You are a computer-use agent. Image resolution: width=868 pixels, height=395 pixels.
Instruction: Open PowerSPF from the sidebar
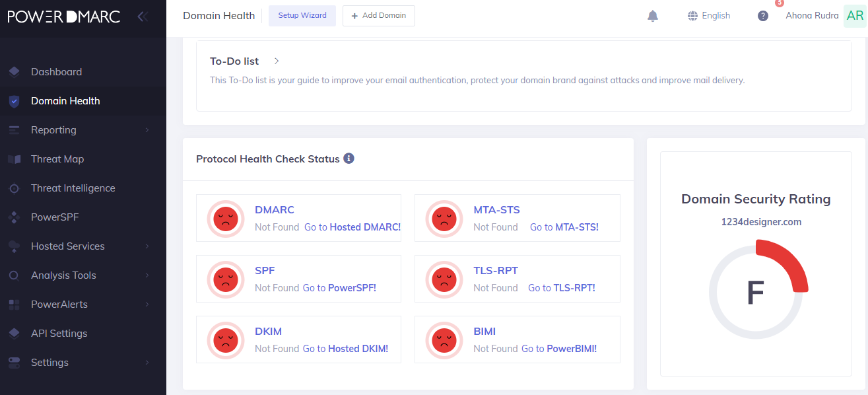coord(55,217)
